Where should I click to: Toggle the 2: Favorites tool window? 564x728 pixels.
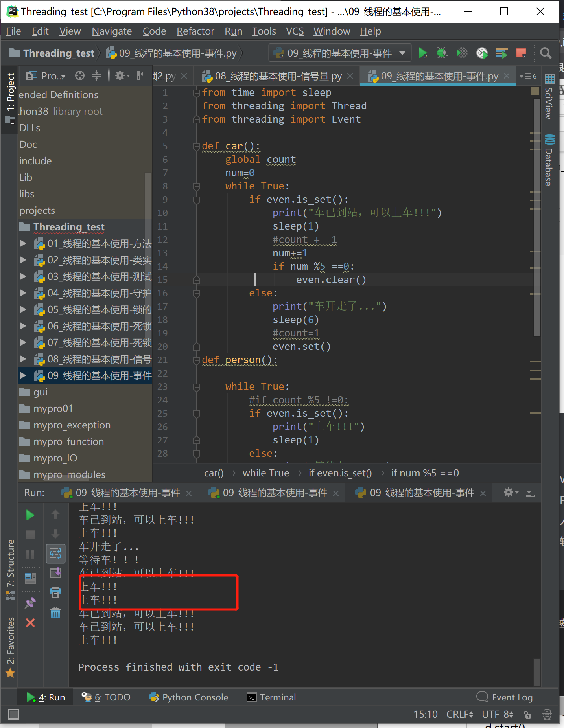pyautogui.click(x=10, y=647)
